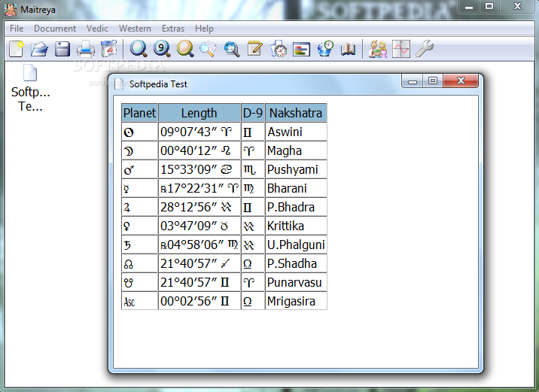The height and width of the screenshot is (392, 539).
Task: Minimize the main Maitreya window
Action: [469, 6]
